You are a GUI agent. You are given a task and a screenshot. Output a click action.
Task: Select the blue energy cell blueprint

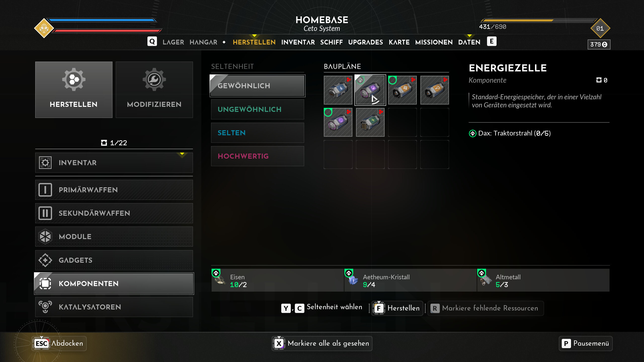(338, 90)
